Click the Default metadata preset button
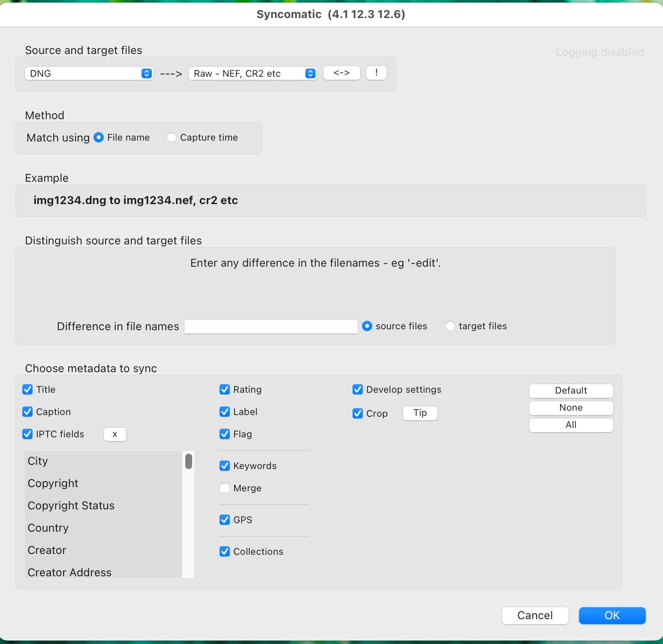663x644 pixels. coord(571,391)
